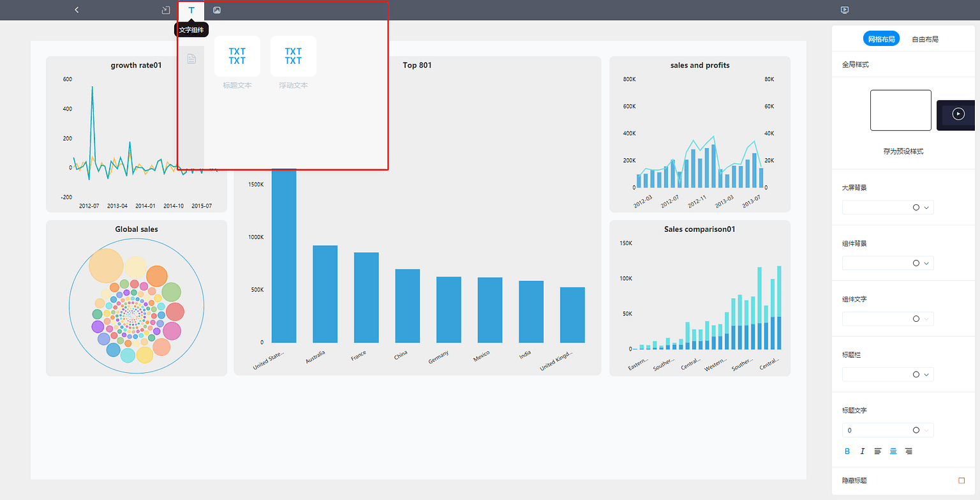Align title text center
This screenshot has height=500, width=980.
tap(893, 451)
